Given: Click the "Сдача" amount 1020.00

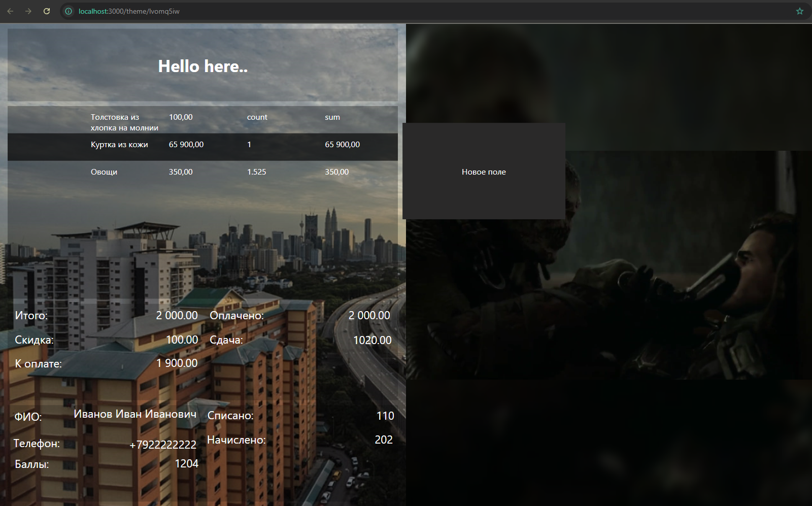Looking at the screenshot, I should (x=372, y=341).
